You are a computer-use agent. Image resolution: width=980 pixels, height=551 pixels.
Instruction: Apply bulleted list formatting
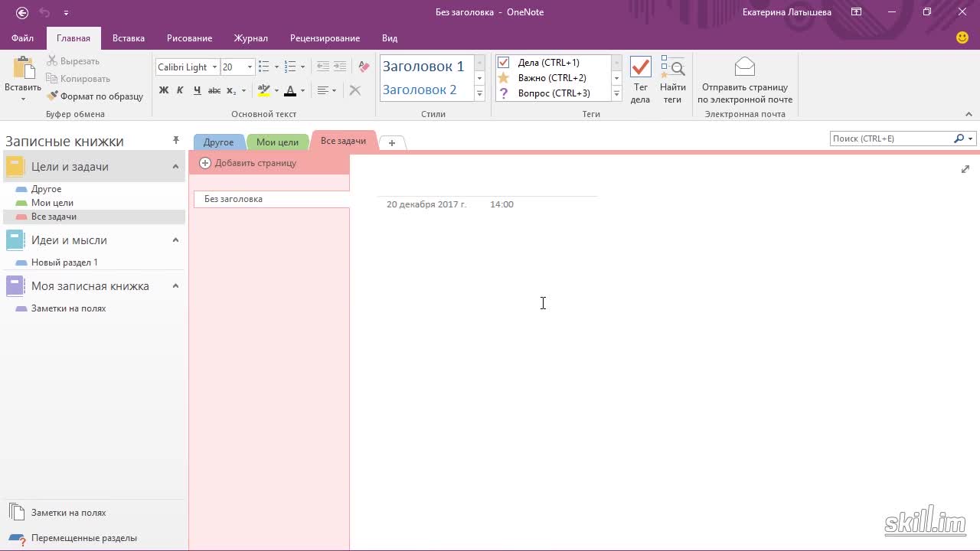pyautogui.click(x=264, y=67)
